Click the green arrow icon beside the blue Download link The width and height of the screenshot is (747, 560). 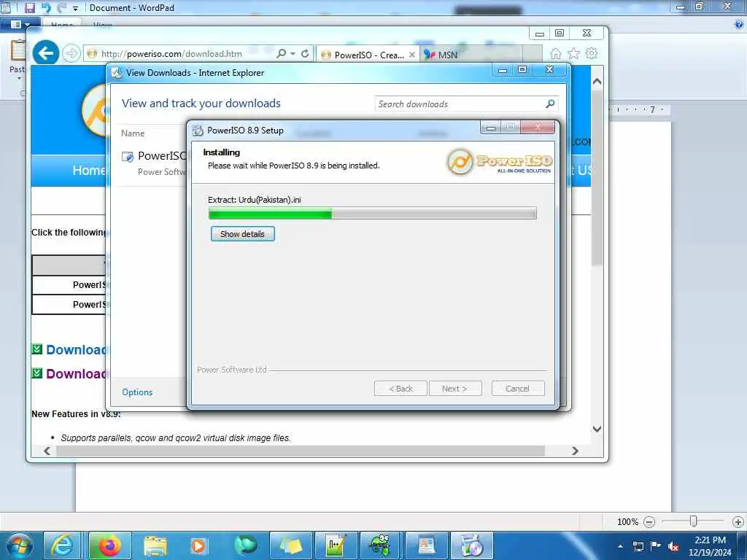pyautogui.click(x=36, y=349)
